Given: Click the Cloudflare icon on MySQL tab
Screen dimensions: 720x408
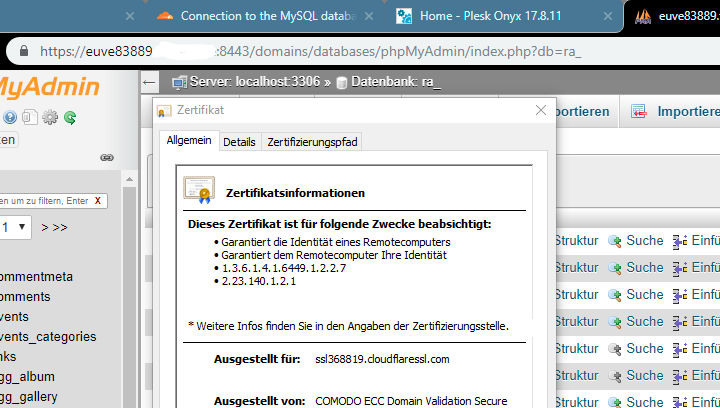Looking at the screenshot, I should point(165,16).
